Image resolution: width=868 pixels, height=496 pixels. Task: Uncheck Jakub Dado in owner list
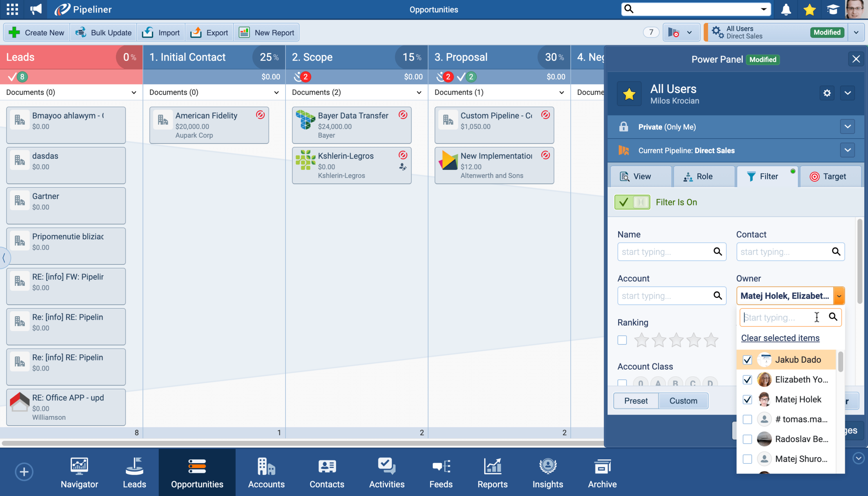click(x=747, y=360)
